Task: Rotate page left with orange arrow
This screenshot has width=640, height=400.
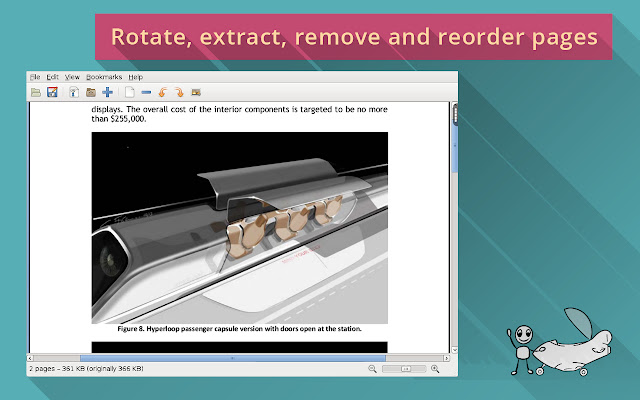Action: tap(162, 92)
